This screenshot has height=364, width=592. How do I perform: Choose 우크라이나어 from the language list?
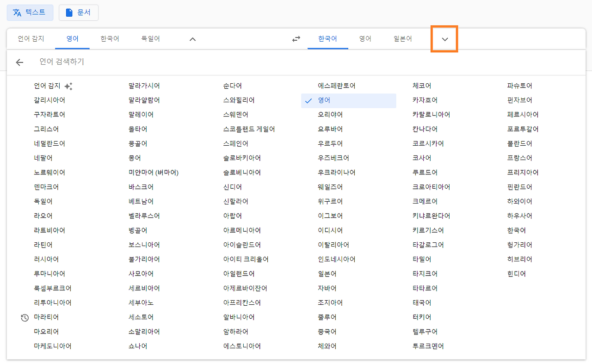[337, 173]
